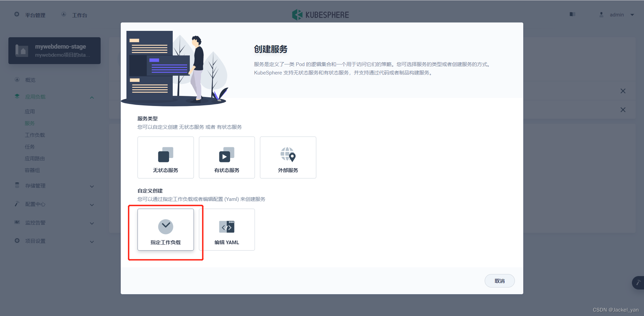Open the floating help assistant icon

coord(639,283)
